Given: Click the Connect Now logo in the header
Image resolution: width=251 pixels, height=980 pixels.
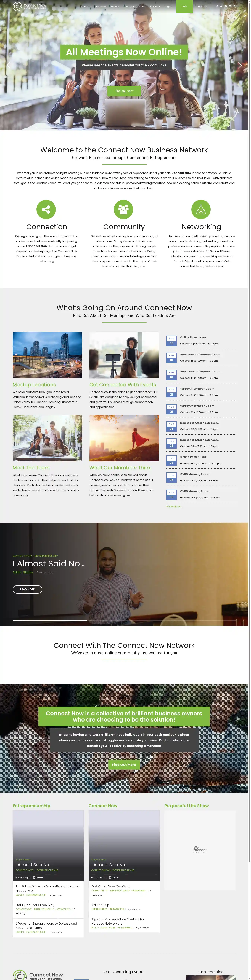Looking at the screenshot, I should (30, 7).
